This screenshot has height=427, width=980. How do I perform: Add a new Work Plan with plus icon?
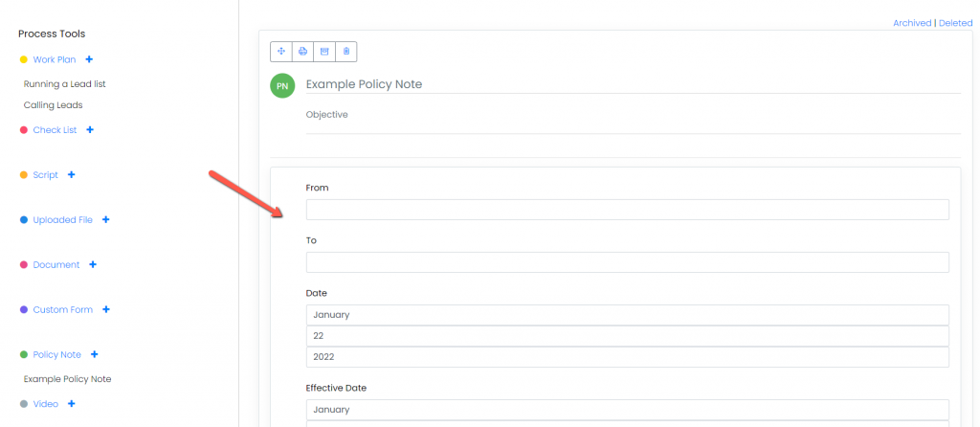89,59
